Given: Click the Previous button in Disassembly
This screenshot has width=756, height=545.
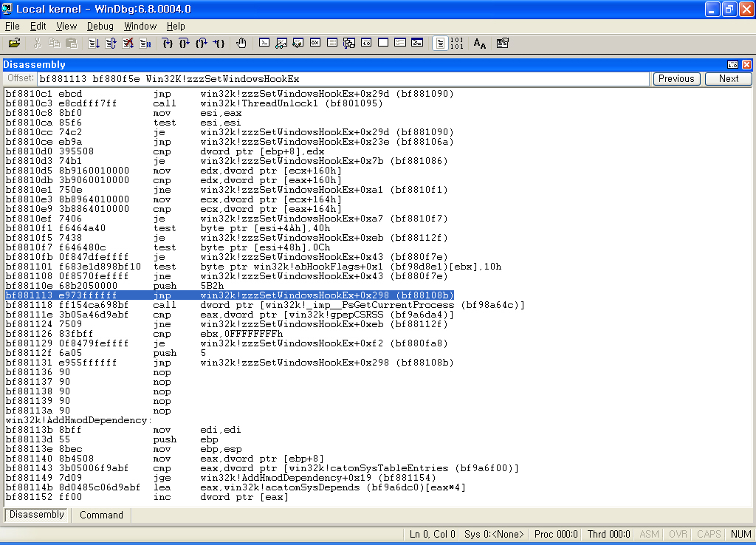Looking at the screenshot, I should tap(676, 78).
